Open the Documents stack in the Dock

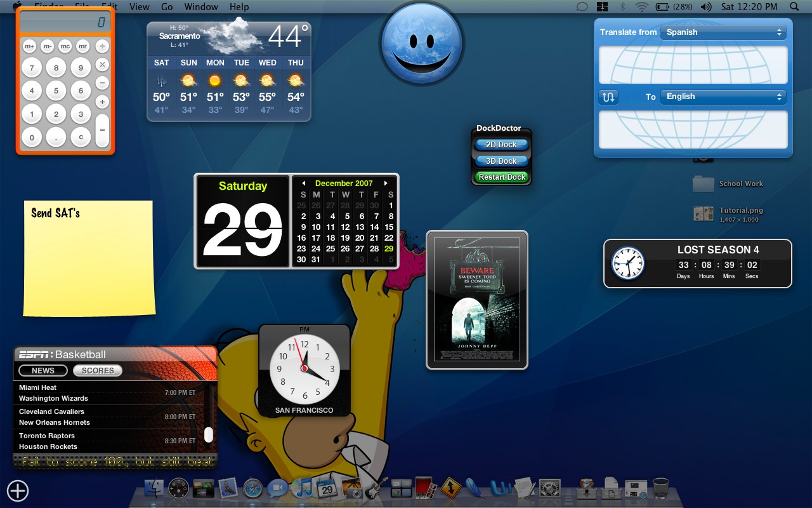[x=611, y=488]
